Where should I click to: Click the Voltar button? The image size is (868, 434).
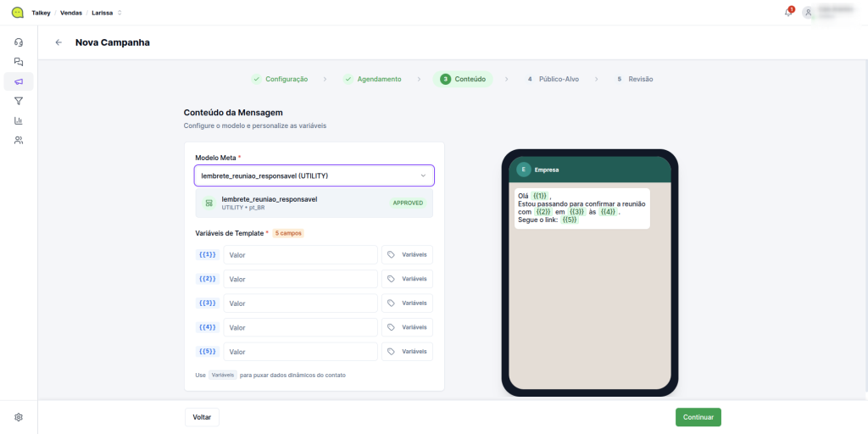click(202, 417)
